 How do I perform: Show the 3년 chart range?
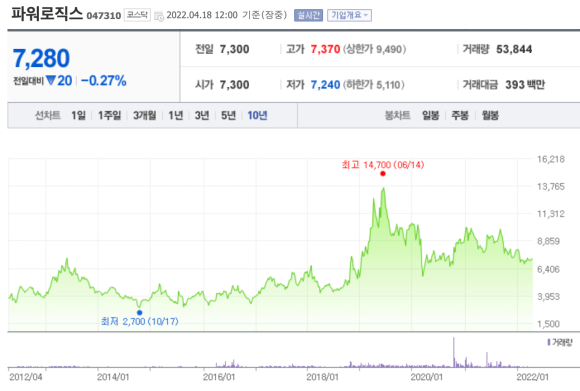tap(202, 115)
